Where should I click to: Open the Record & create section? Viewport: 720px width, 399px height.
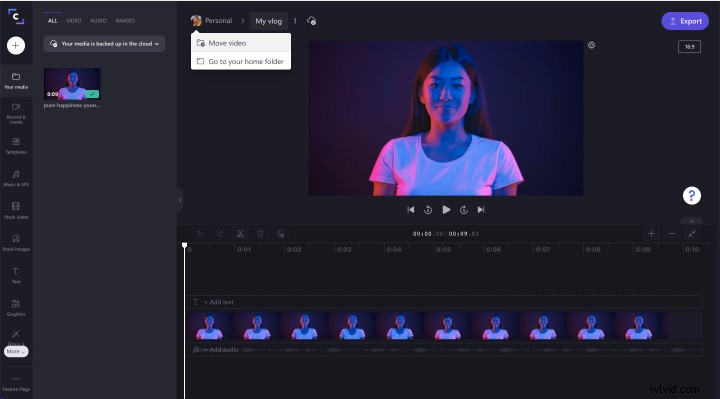pos(16,113)
